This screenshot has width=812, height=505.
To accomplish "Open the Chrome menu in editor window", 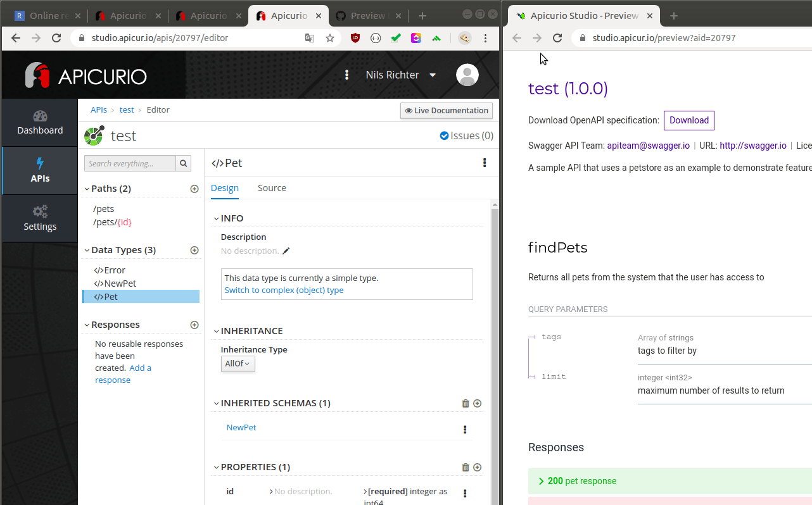I will (x=486, y=38).
